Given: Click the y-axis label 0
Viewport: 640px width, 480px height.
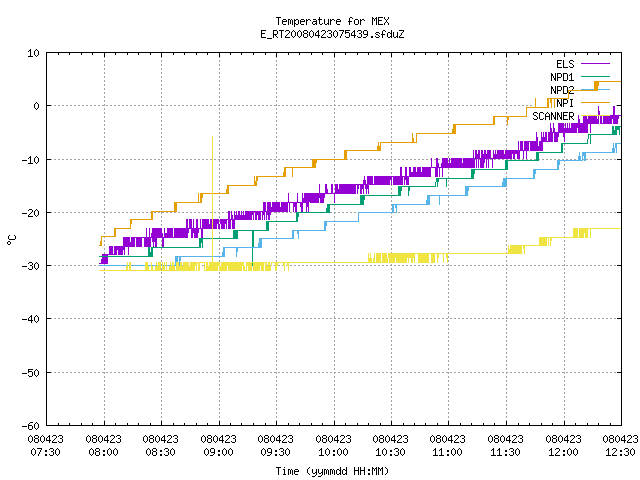Looking at the screenshot, I should [x=36, y=106].
